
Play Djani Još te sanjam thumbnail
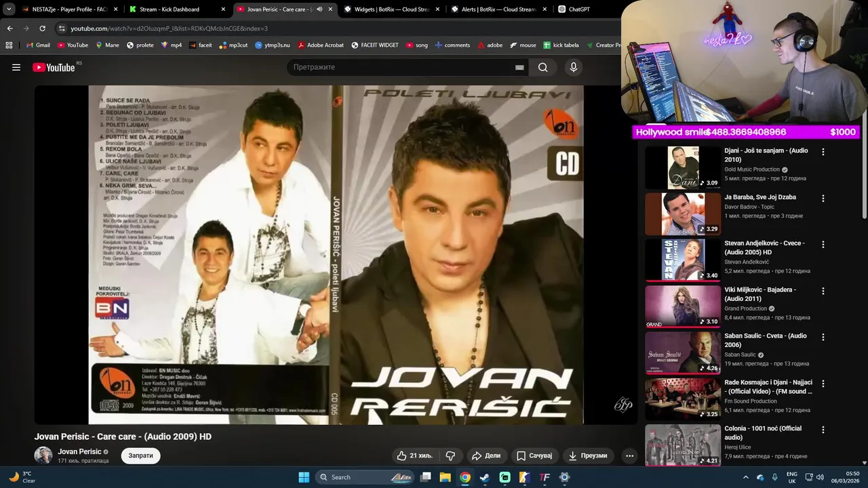click(683, 167)
